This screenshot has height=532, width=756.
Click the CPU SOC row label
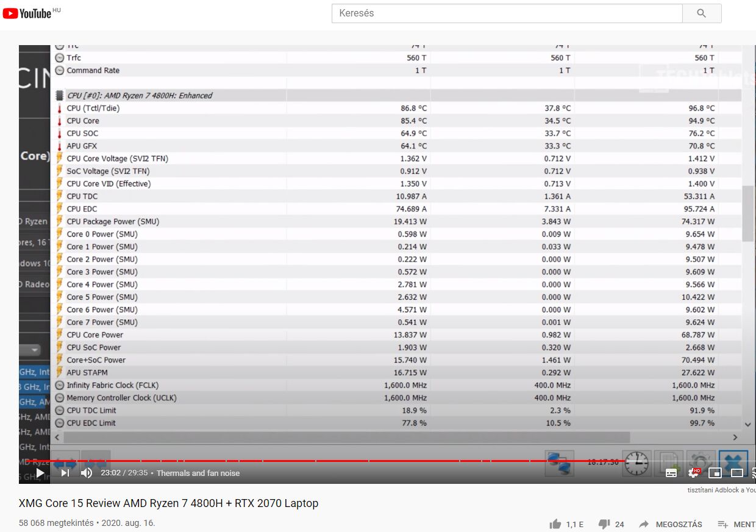click(x=82, y=133)
